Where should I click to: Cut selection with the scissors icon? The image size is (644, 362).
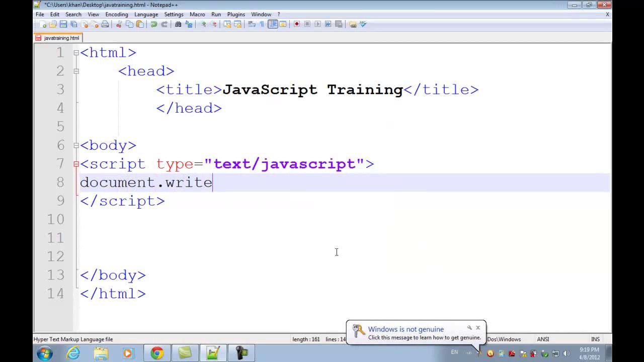point(119,24)
